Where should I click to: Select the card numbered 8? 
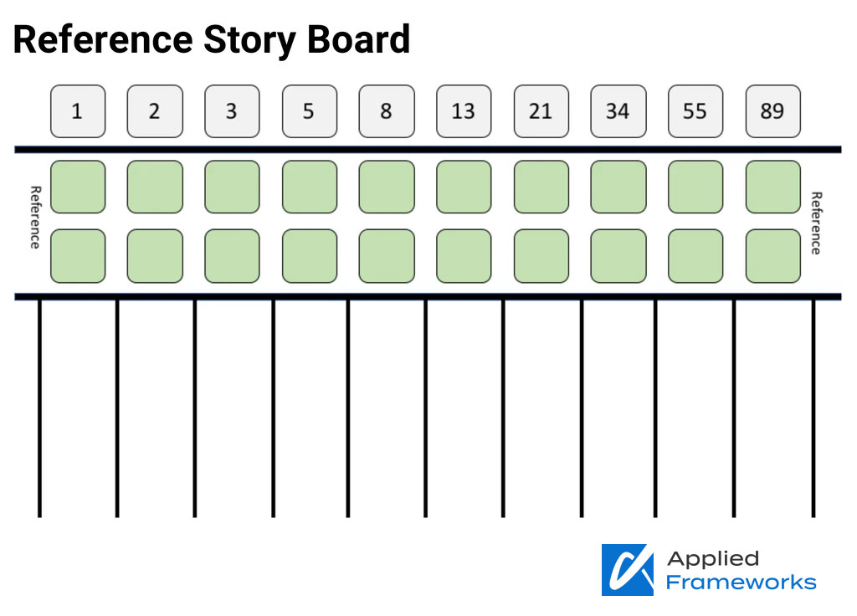(x=387, y=111)
